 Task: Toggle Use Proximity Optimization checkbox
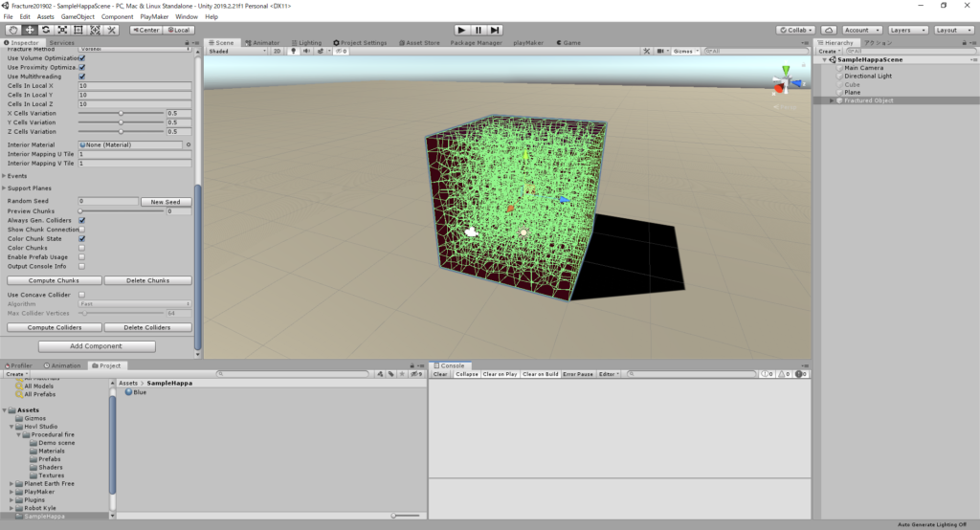point(82,68)
